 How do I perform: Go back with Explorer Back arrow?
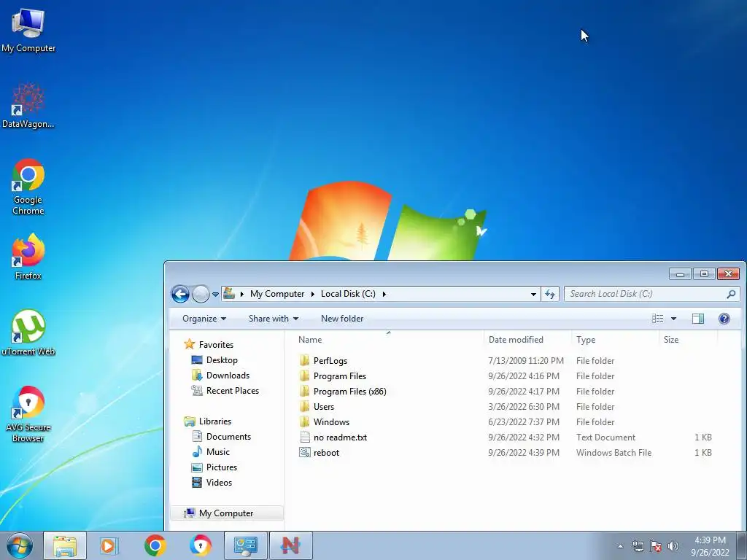coord(181,294)
